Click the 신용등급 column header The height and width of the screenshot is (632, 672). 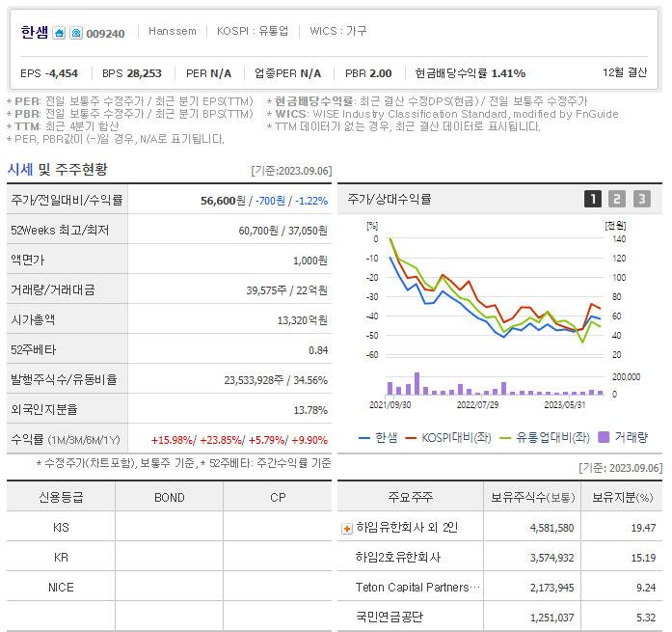[x=61, y=497]
